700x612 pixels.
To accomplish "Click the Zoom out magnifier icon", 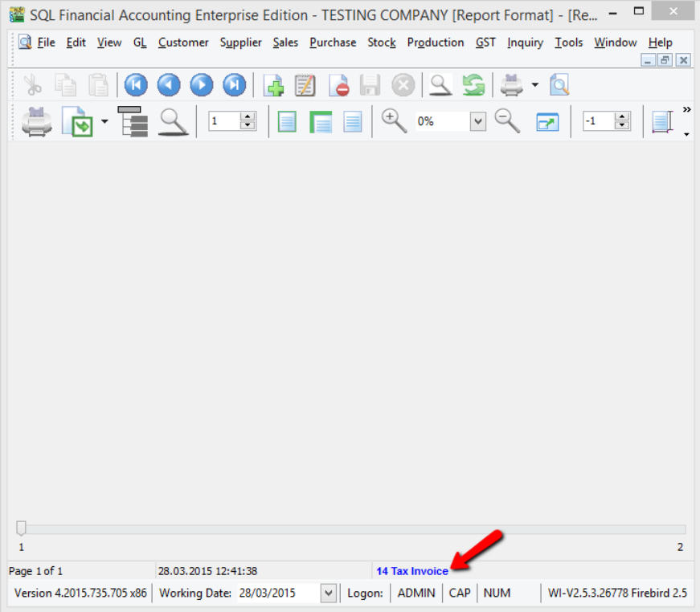I will pos(507,121).
